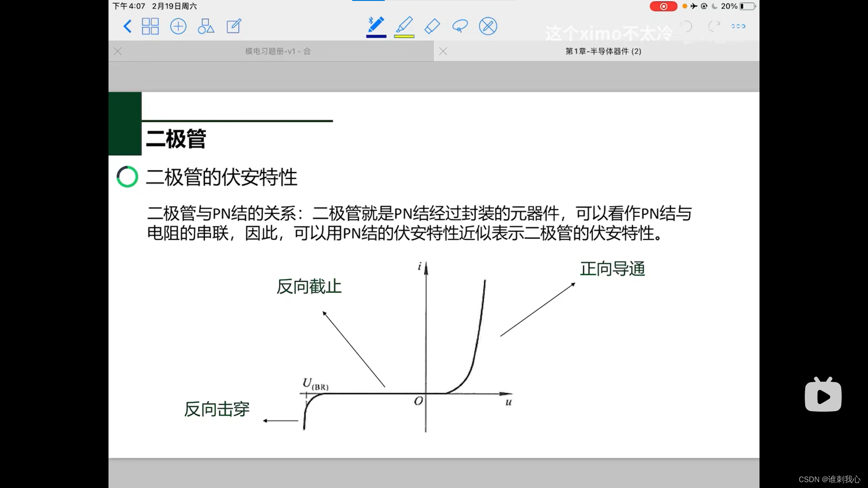The width and height of the screenshot is (868, 488).
Task: Click the Bilibili play button overlay
Action: click(x=823, y=396)
